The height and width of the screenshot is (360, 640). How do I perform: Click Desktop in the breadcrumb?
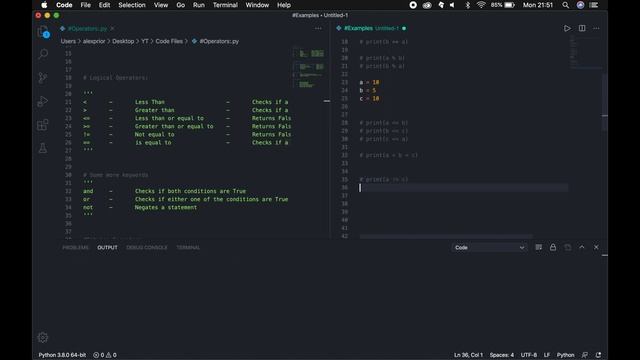(123, 41)
